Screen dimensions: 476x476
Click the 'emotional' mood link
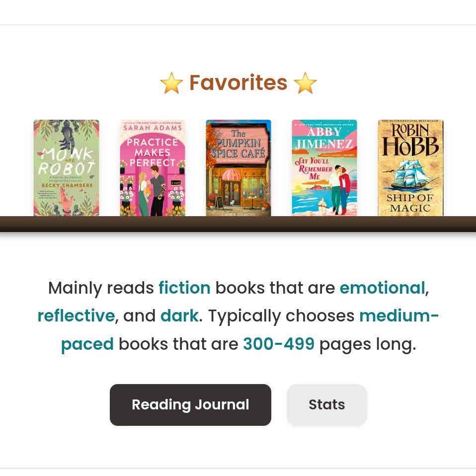[382, 288]
